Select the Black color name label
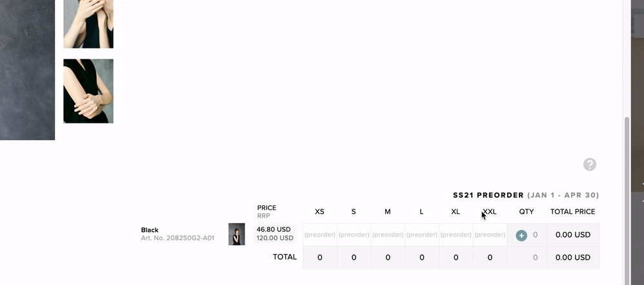Screen dimensions: 644x285 150,230
